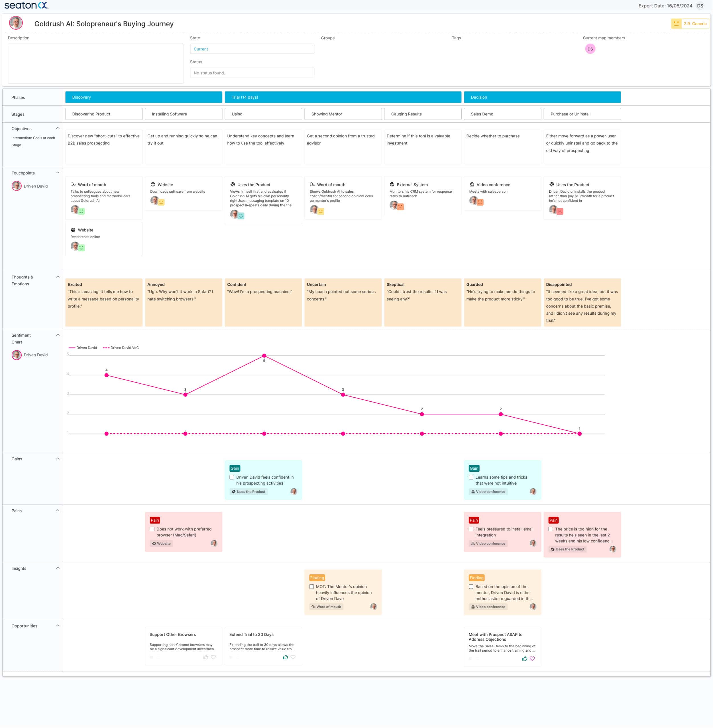This screenshot has width=713, height=728.
Task: Check the 'Driven David feels confident' gain checkbox
Action: coord(232,477)
